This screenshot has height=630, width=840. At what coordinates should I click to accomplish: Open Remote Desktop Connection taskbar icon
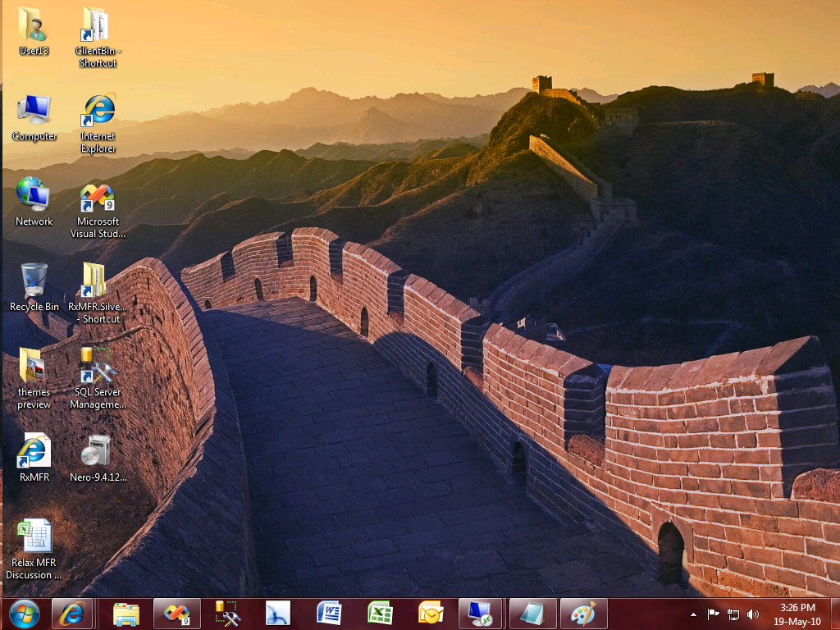481,614
